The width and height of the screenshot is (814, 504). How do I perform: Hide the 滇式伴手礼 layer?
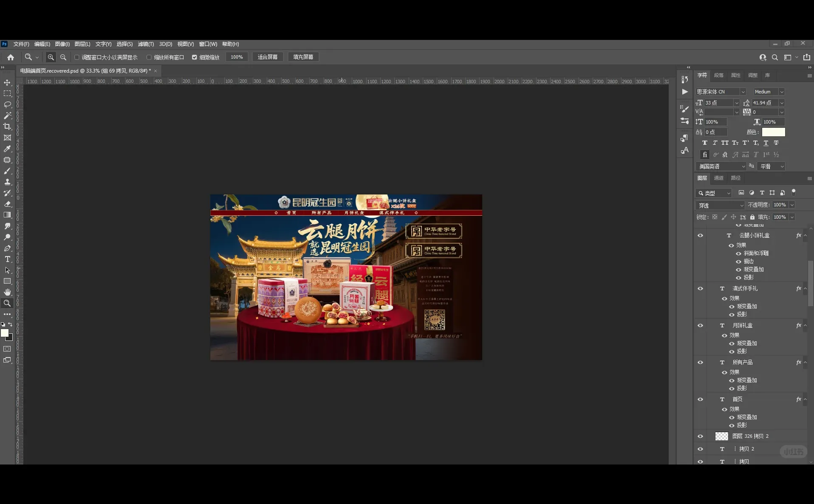700,289
